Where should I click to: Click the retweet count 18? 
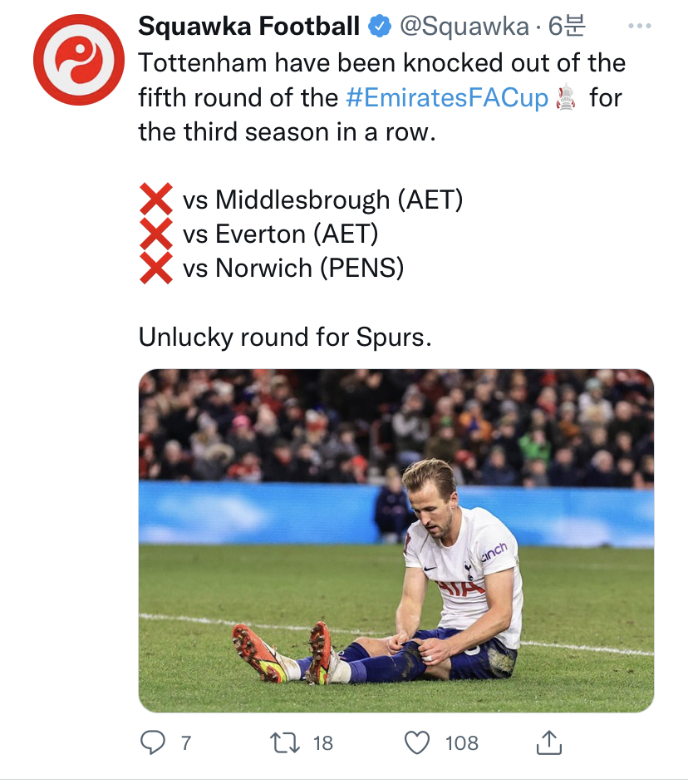click(322, 743)
